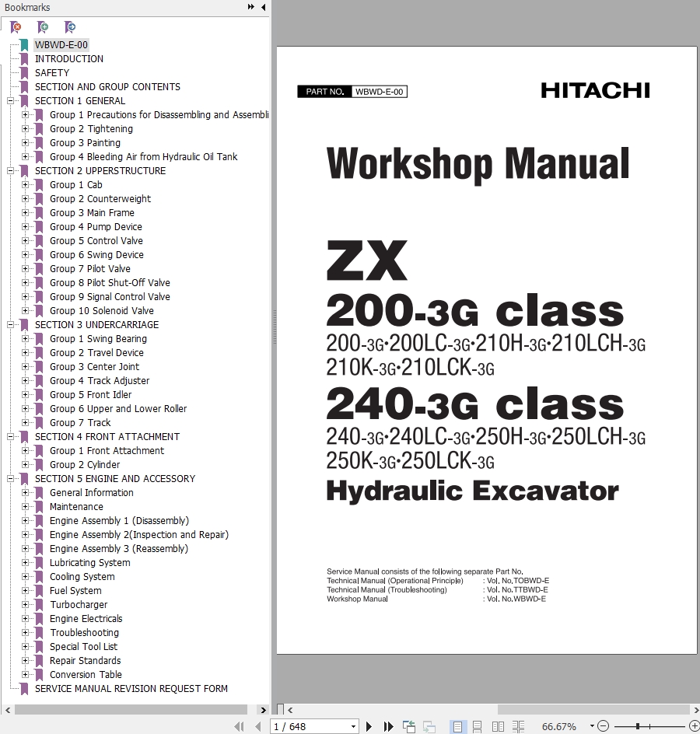Viewport: 700px width, 734px height.
Task: Click the bookmark icon beside INTRODUCTION
Action: (x=24, y=59)
